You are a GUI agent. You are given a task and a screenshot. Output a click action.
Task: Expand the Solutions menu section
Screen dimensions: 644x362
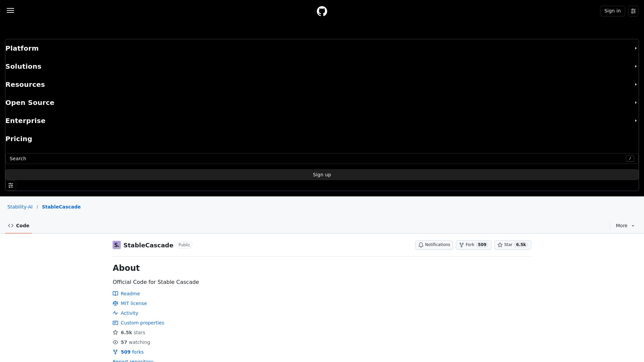[322, 66]
